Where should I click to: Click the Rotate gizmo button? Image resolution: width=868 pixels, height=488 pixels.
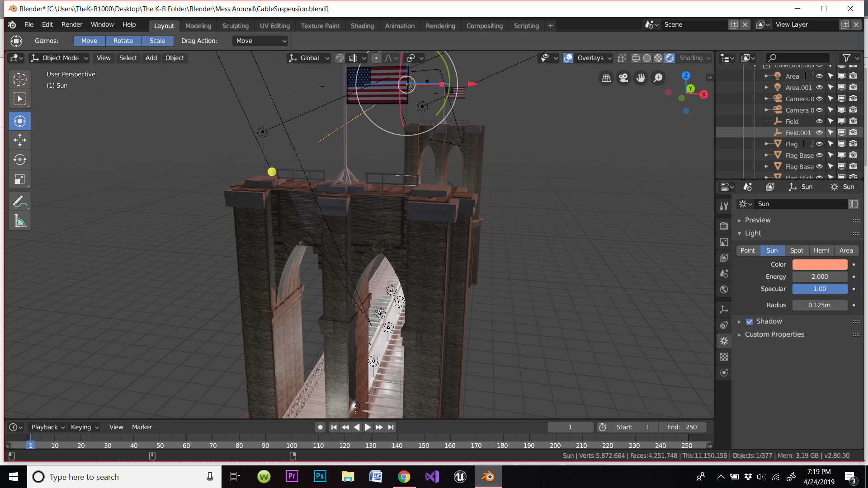point(123,41)
